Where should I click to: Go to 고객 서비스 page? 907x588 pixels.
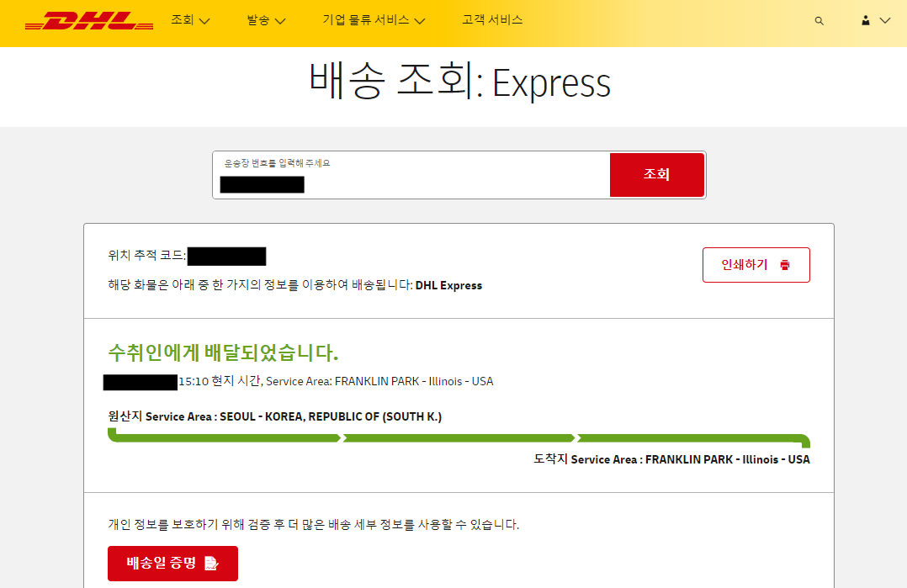click(x=492, y=20)
